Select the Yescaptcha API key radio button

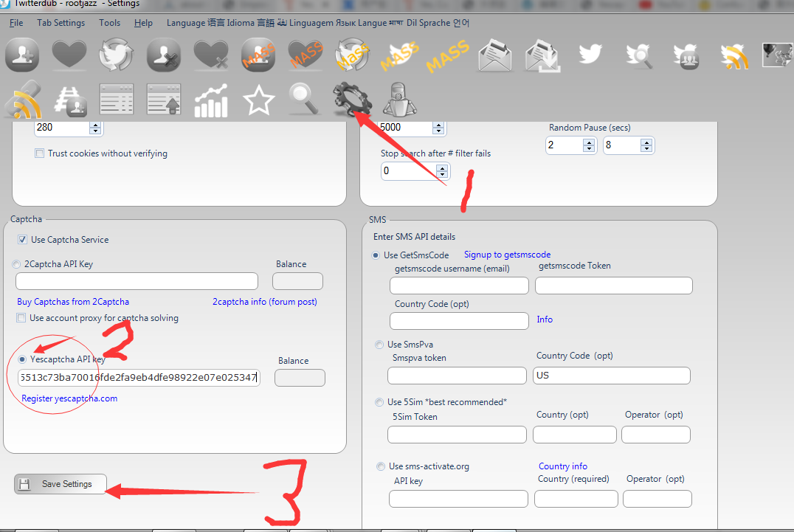[x=22, y=359]
